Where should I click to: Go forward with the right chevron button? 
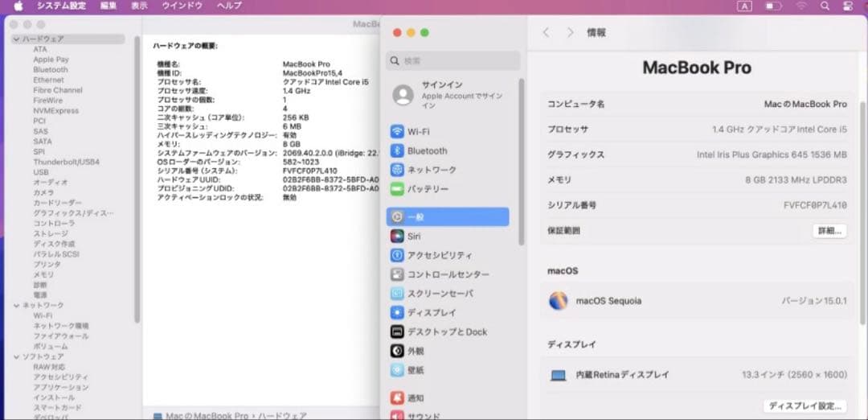(x=570, y=33)
